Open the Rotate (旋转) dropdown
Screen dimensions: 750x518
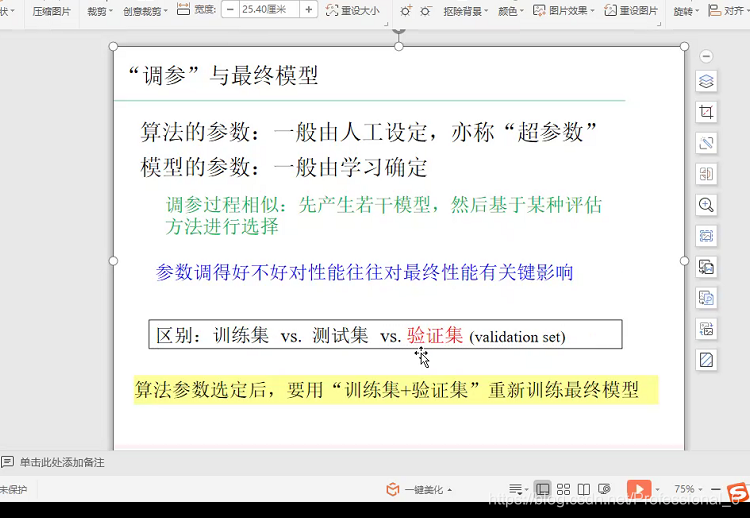coord(686,11)
